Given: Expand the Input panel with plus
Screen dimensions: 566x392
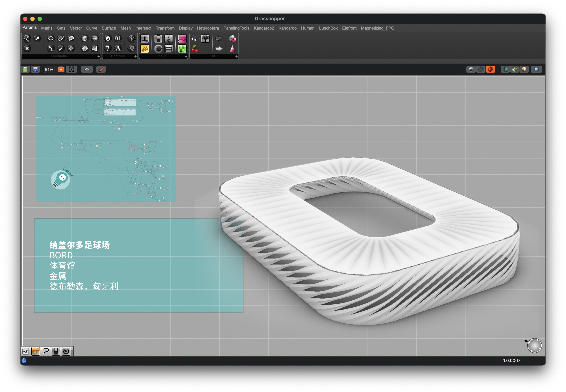Looking at the screenshot, I should pos(186,56).
